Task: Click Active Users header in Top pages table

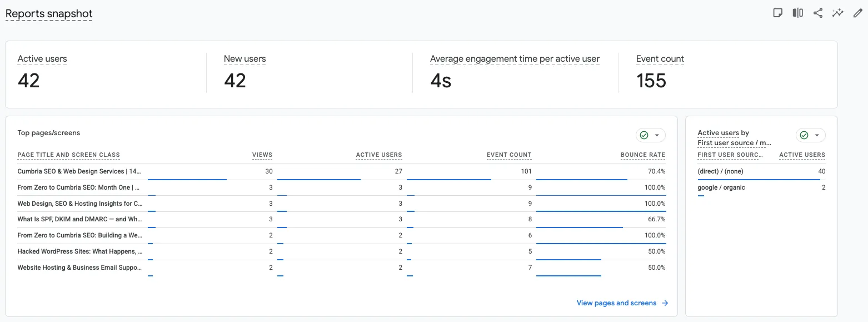Action: click(x=379, y=155)
